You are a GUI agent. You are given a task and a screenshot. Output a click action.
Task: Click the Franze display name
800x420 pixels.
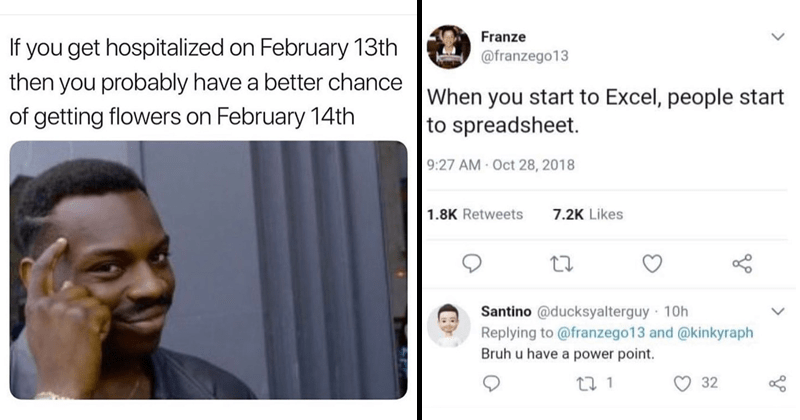(503, 37)
